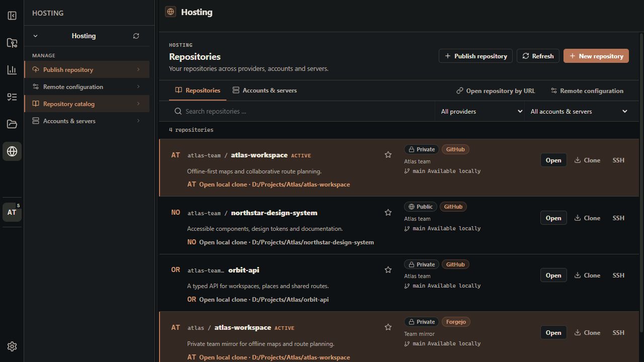Focus the Search repositories field
Image resolution: width=644 pixels, height=362 pixels.
click(302, 112)
